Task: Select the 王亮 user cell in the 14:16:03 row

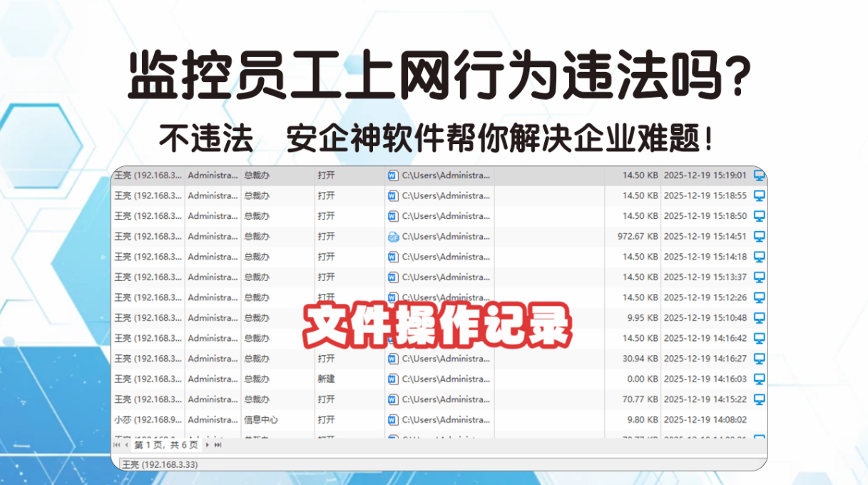Action: point(148,379)
